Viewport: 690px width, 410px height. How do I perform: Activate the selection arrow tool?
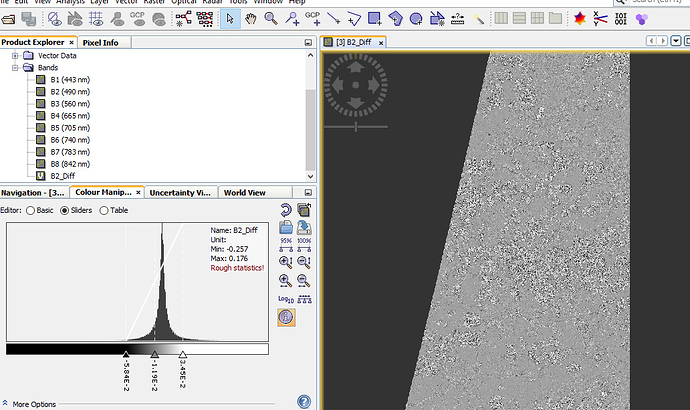click(230, 19)
